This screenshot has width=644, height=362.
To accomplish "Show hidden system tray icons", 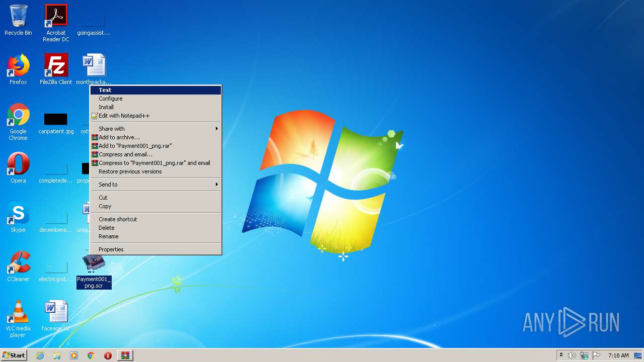I will 561,355.
